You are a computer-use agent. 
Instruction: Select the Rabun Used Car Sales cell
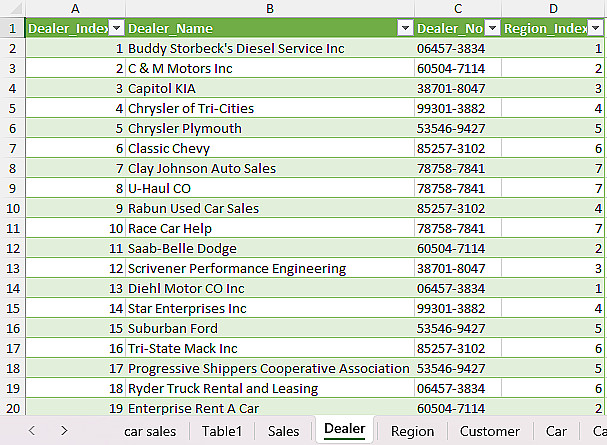tap(270, 209)
